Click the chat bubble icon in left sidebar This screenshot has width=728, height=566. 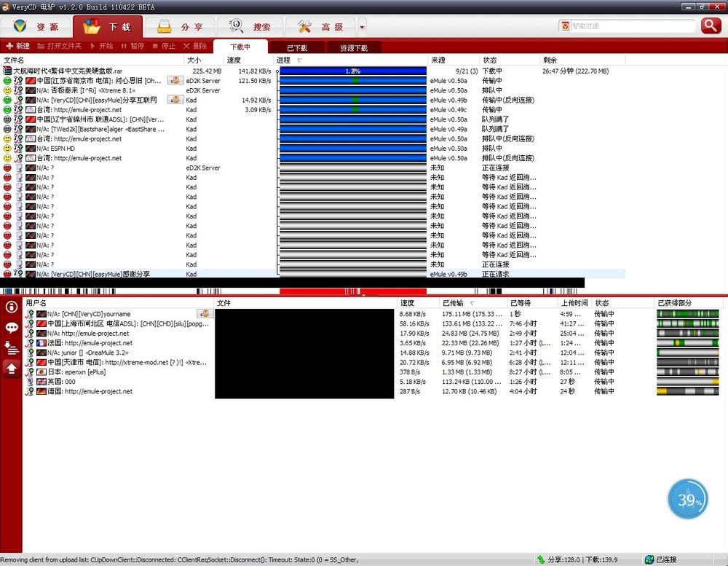click(11, 328)
